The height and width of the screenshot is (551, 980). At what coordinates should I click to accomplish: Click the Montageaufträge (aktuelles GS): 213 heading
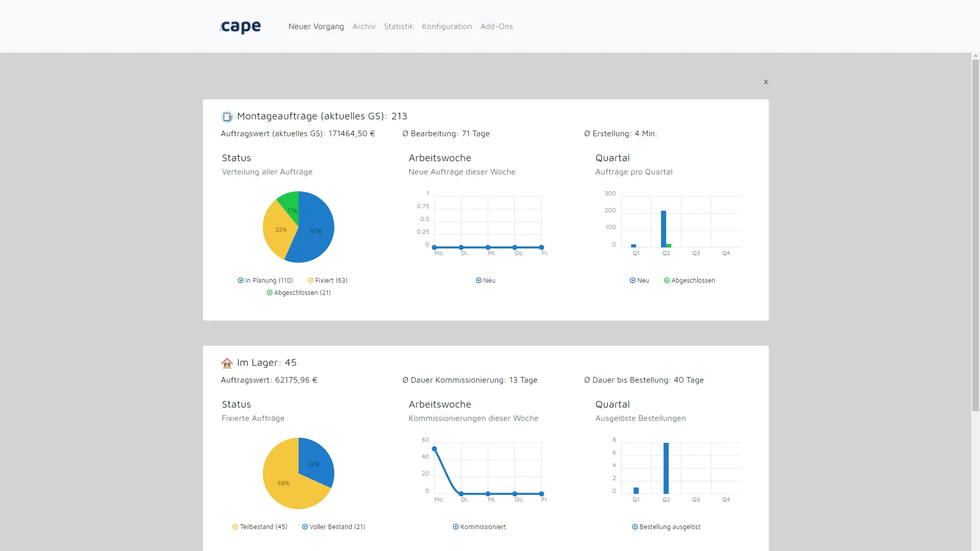322,116
